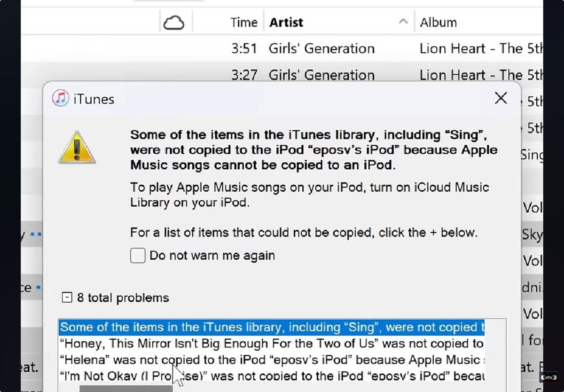Click the yellow warning triangle icon
Image resolution: width=564 pixels, height=392 pixels.
pyautogui.click(x=77, y=148)
